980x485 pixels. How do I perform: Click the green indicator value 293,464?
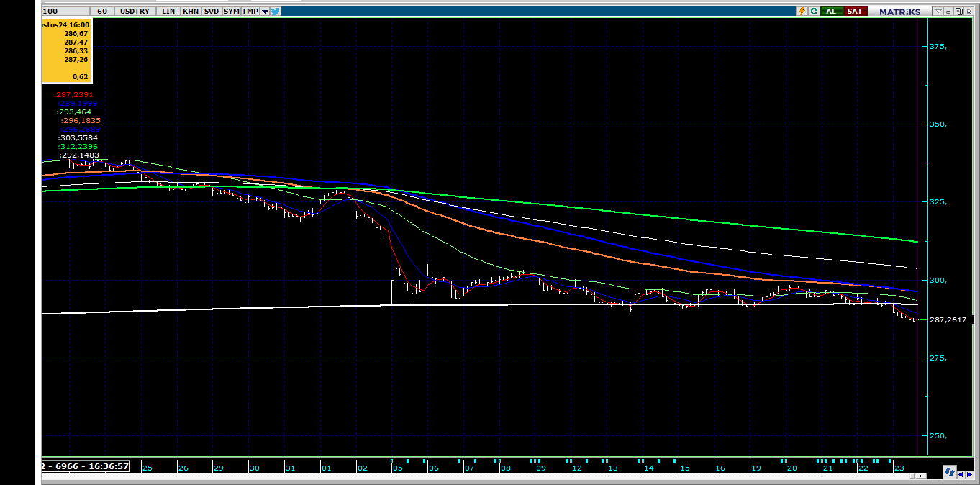(74, 112)
